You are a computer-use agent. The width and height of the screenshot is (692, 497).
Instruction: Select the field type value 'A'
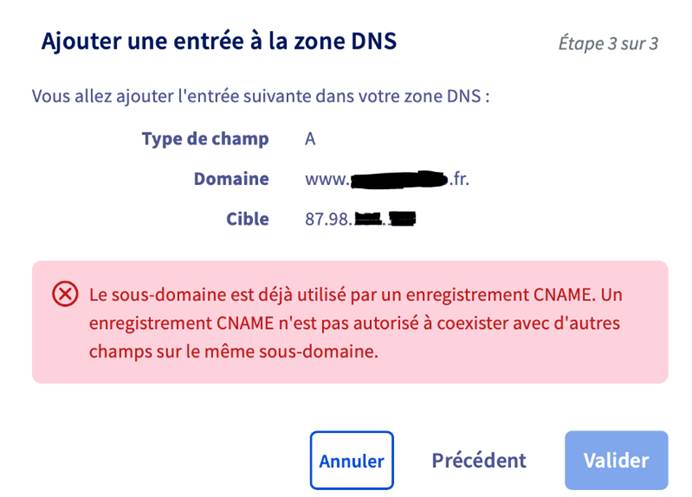(310, 139)
